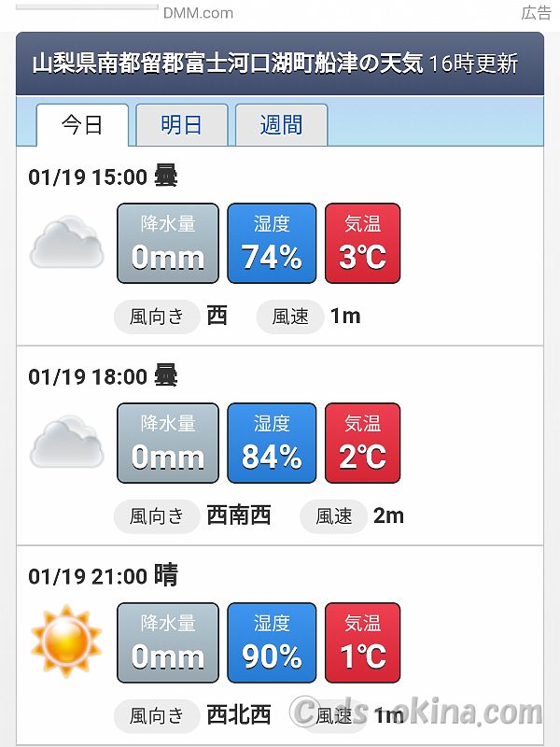
Task: Open the 週間 weekly forecast tab
Action: tap(282, 125)
